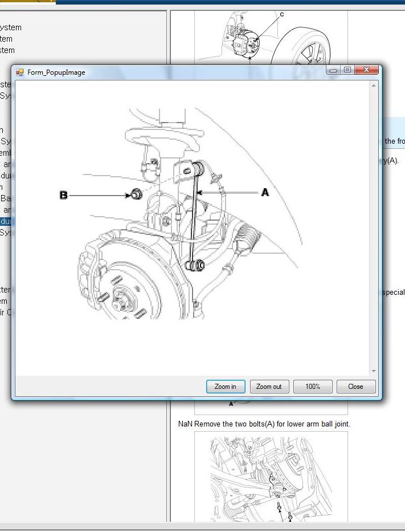
Task: Click the suspension diagram in the popup
Action: point(188,228)
